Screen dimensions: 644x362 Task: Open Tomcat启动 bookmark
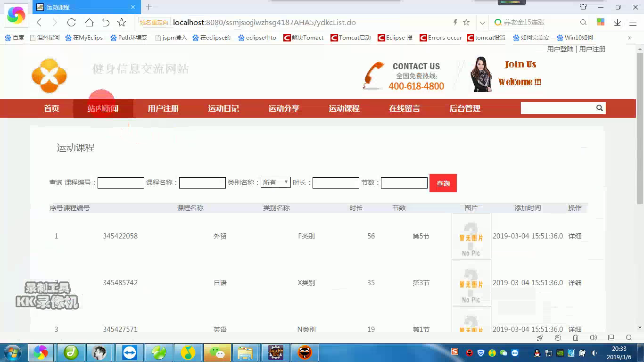click(351, 38)
